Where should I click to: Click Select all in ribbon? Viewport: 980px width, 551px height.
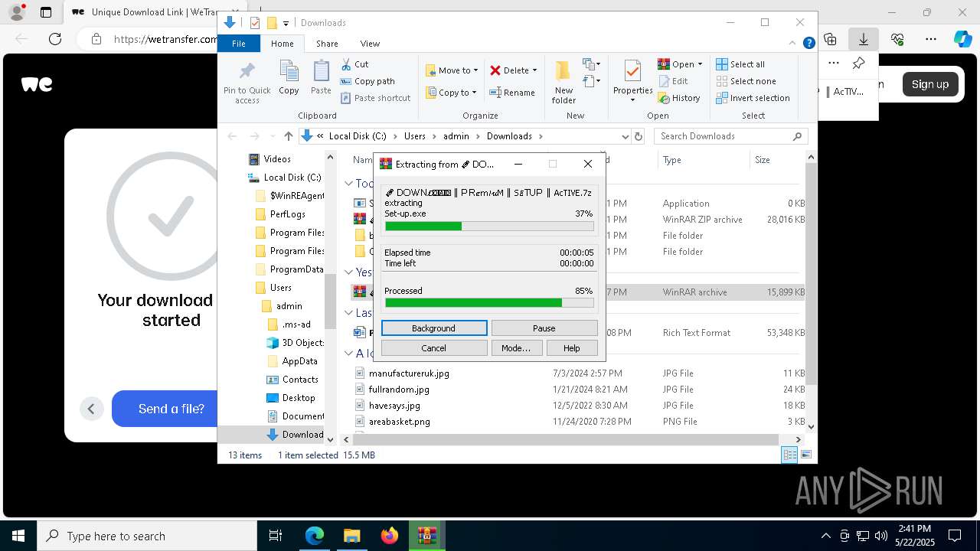pyautogui.click(x=740, y=64)
